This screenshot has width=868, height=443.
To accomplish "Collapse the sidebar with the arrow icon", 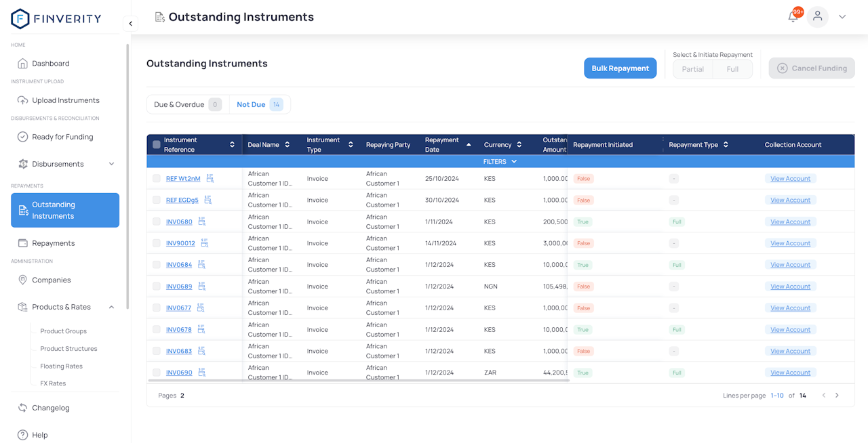I will (130, 24).
